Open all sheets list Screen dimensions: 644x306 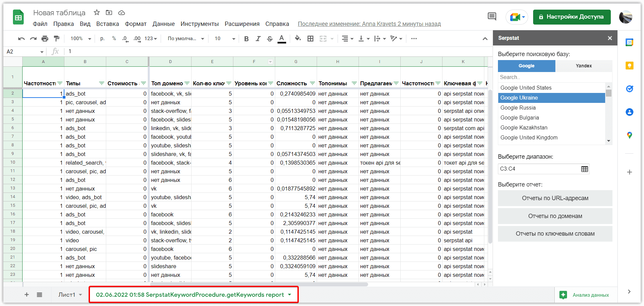[x=40, y=294]
